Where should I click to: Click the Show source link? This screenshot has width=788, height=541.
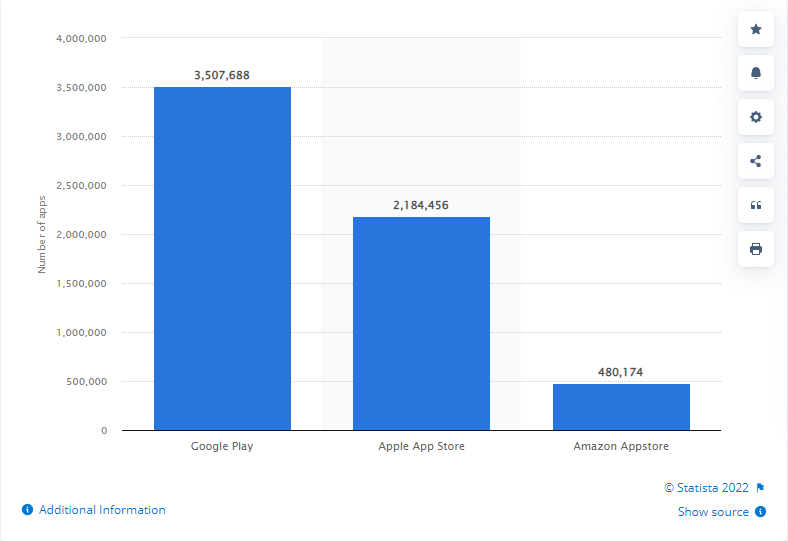[713, 512]
